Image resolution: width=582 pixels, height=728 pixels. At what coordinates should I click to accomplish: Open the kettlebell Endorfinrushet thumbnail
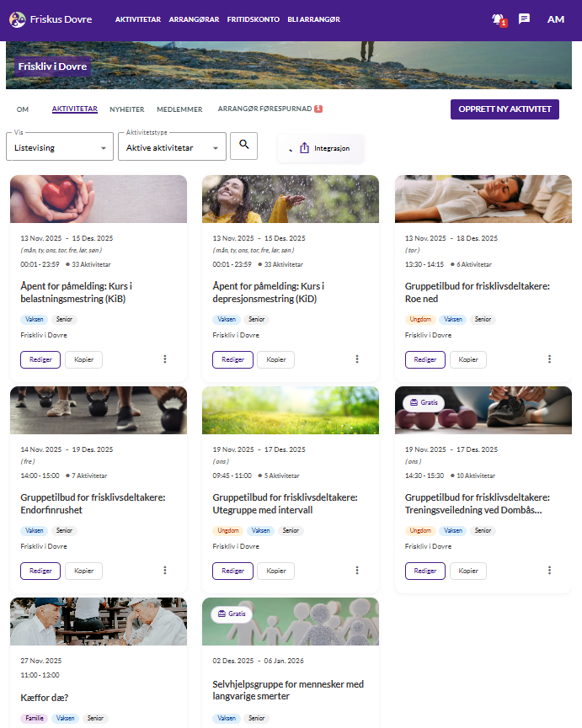(99, 410)
